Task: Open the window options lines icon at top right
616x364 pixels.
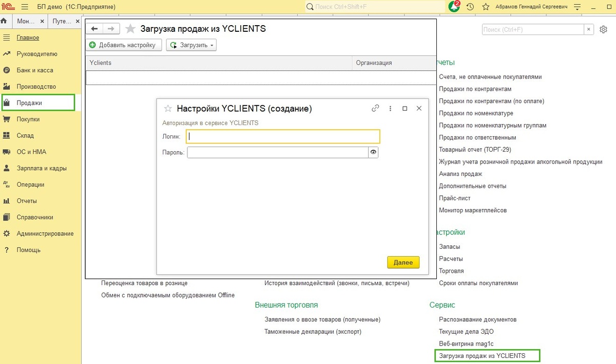Action: 577,7
